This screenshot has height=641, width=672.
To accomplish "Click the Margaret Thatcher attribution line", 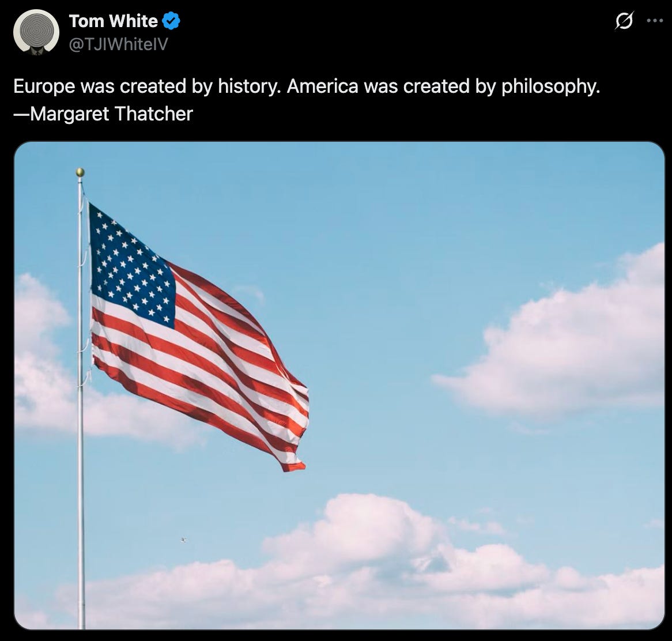I will (103, 114).
